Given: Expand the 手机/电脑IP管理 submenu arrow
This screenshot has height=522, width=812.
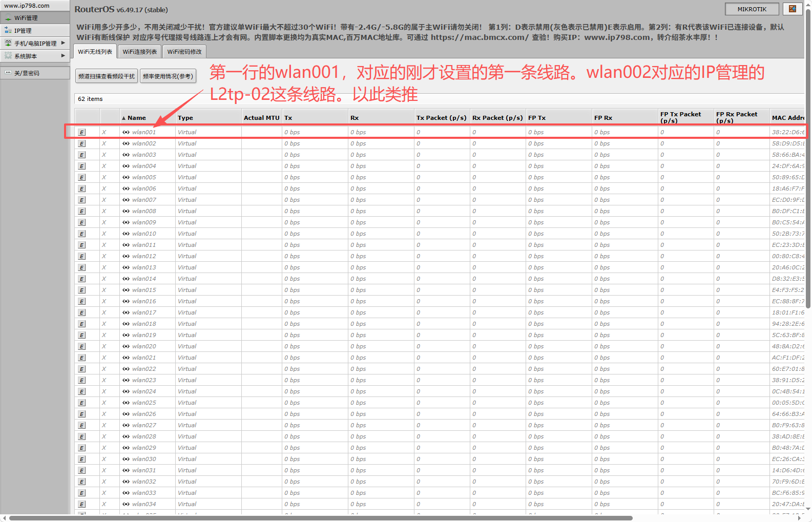Looking at the screenshot, I should 63,43.
